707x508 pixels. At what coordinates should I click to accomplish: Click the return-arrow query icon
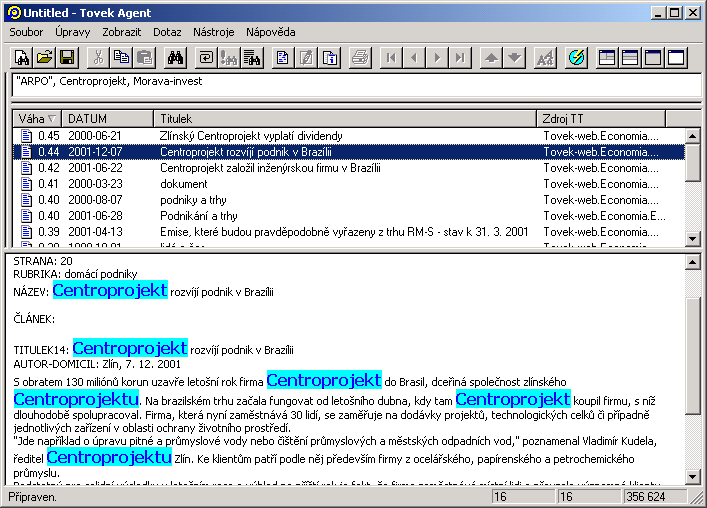(206, 58)
